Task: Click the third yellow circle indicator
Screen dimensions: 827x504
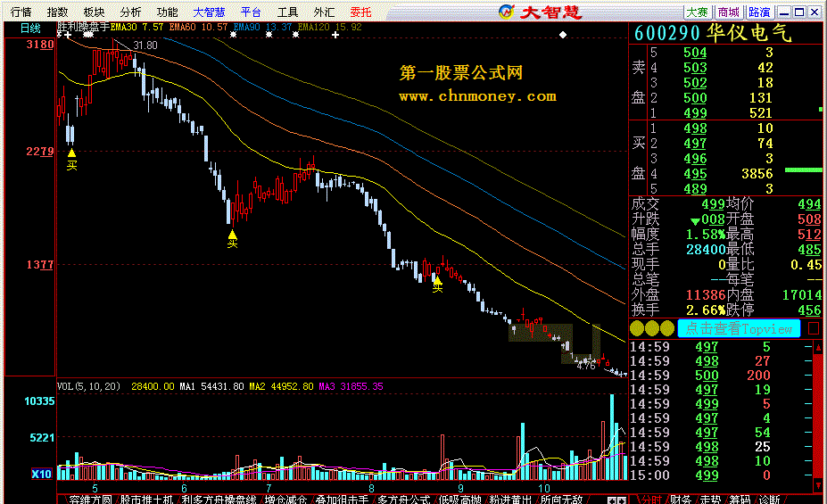Action: 667,328
